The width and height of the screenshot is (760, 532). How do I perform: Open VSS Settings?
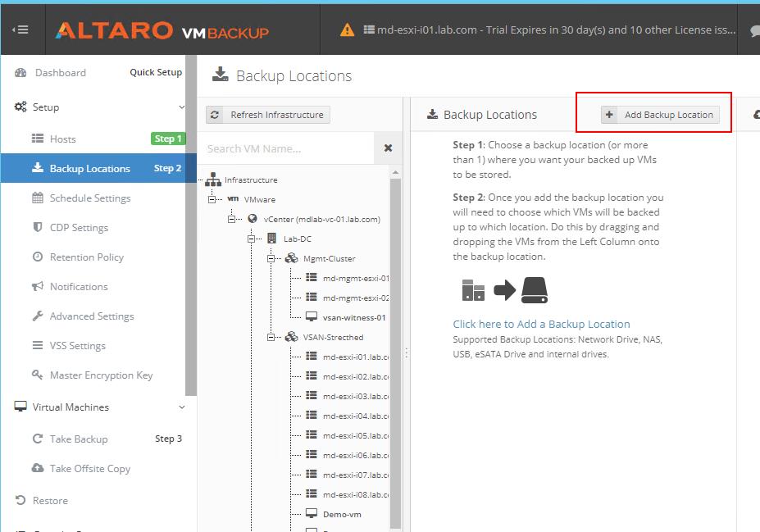78,346
